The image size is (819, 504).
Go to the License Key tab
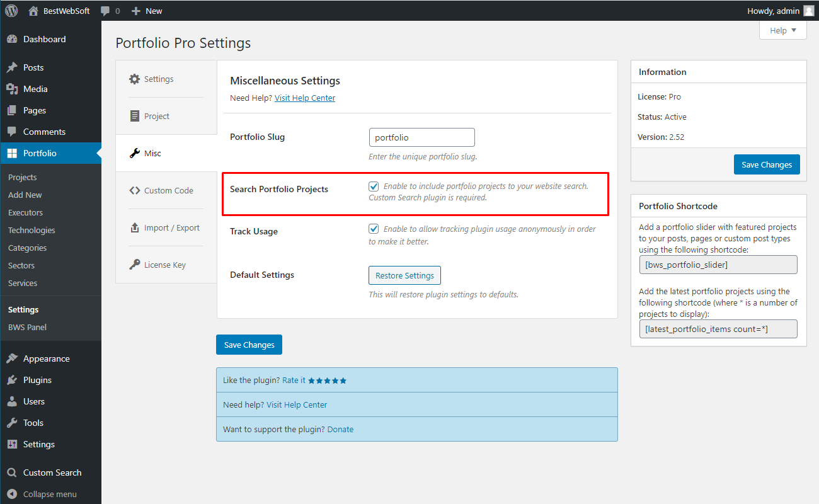point(166,265)
